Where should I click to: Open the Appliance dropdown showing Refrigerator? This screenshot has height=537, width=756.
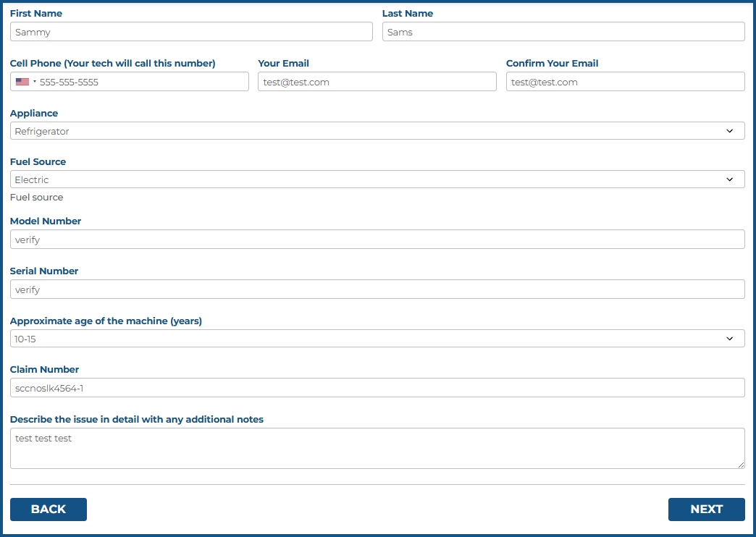coord(362,131)
